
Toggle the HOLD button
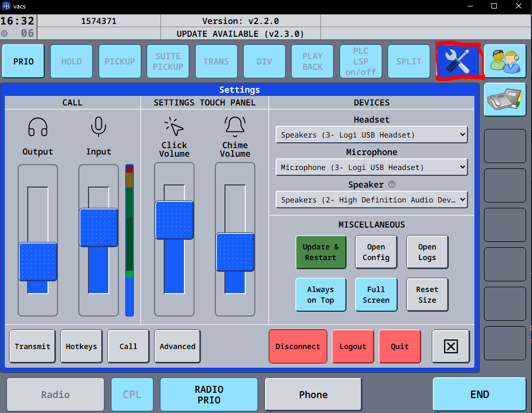pyautogui.click(x=71, y=61)
